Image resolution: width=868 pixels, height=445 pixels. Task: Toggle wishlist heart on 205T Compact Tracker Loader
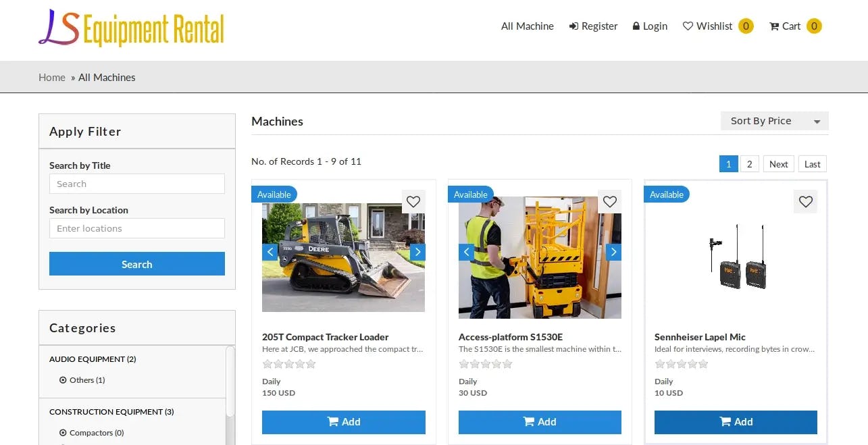click(x=413, y=201)
